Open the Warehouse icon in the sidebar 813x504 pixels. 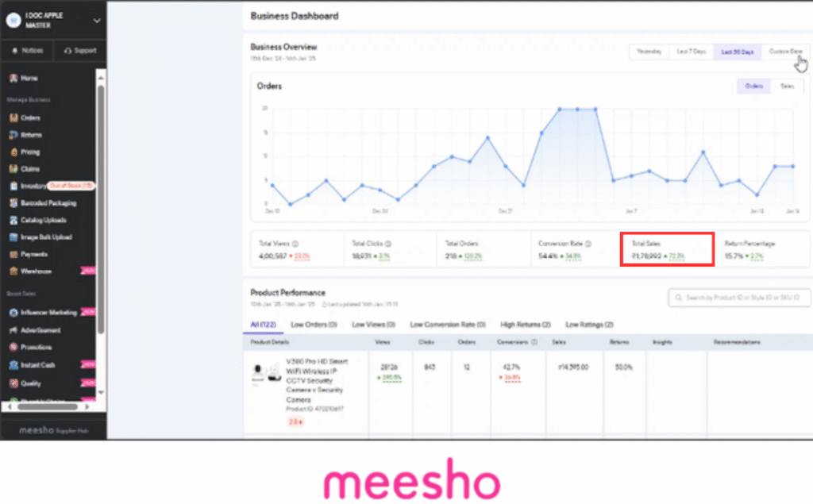[13, 271]
